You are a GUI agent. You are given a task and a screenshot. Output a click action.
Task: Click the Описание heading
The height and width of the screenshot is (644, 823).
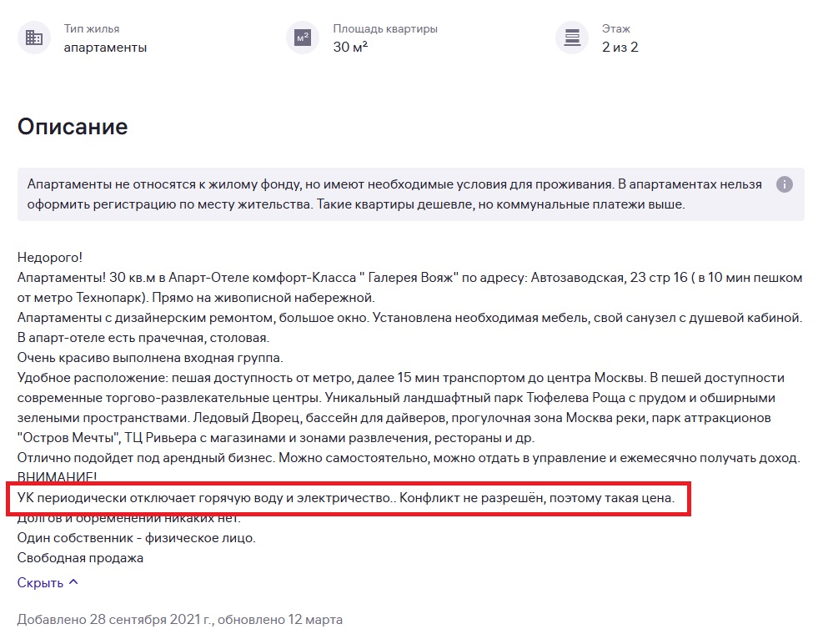pyautogui.click(x=73, y=127)
